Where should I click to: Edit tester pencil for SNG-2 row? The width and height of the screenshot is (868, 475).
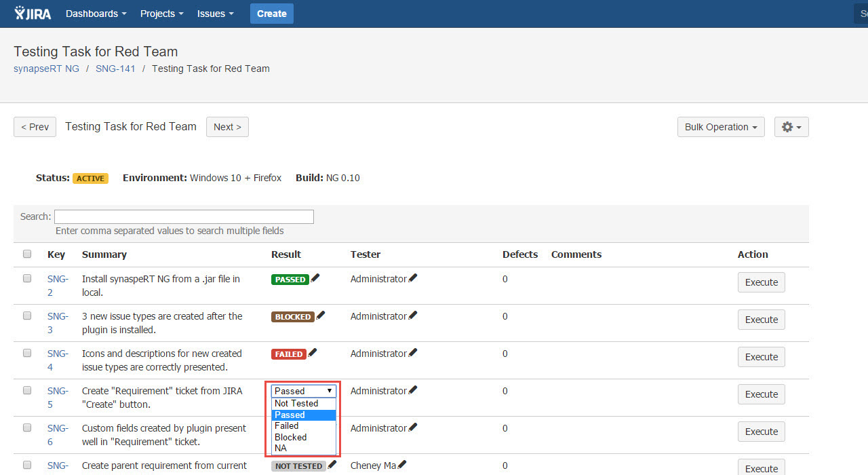pos(413,278)
